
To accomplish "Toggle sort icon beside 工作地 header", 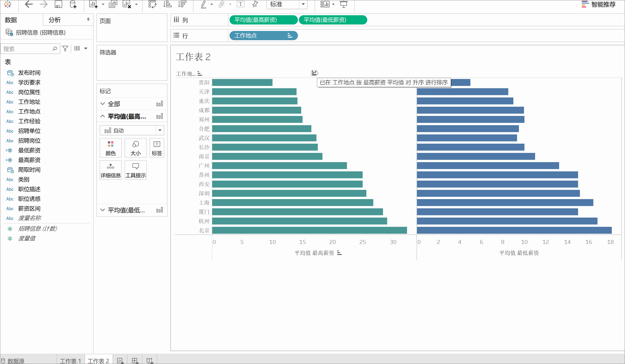I will click(x=200, y=74).
